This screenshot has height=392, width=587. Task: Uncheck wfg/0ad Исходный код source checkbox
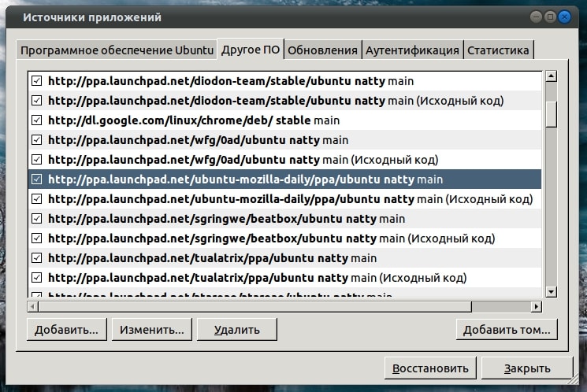(x=37, y=160)
